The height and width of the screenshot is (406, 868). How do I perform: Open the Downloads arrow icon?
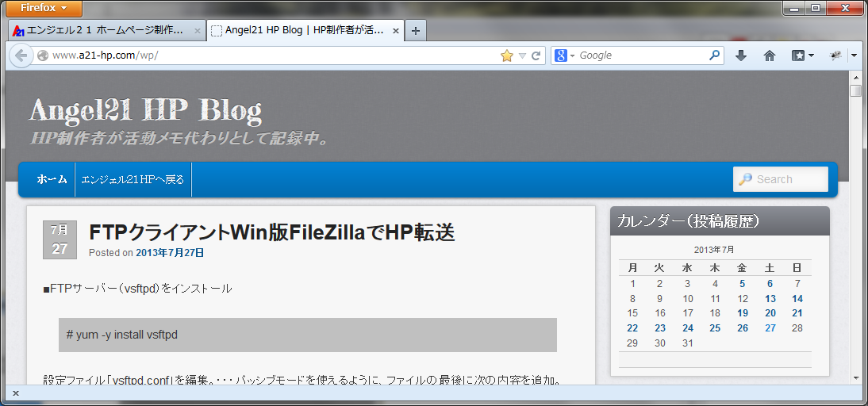point(741,56)
